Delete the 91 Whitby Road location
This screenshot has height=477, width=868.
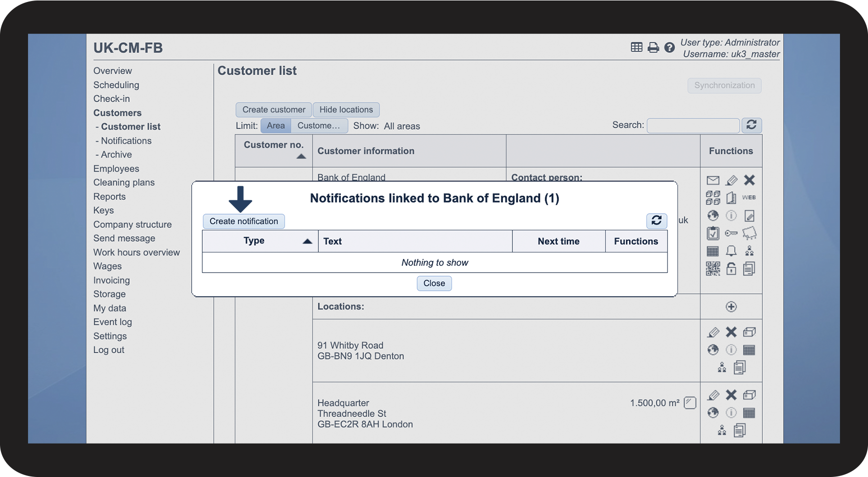(731, 332)
